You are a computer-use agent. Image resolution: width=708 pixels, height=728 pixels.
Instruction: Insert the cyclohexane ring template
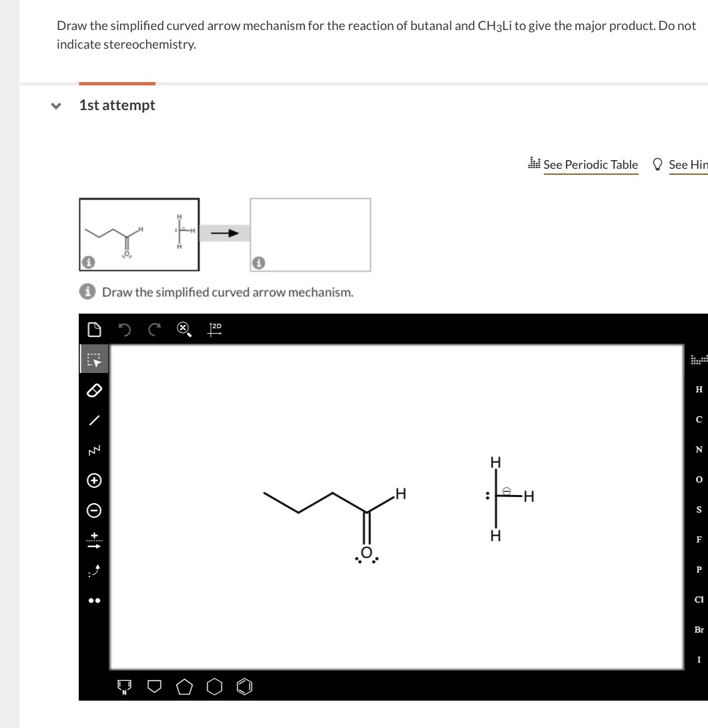point(214,687)
